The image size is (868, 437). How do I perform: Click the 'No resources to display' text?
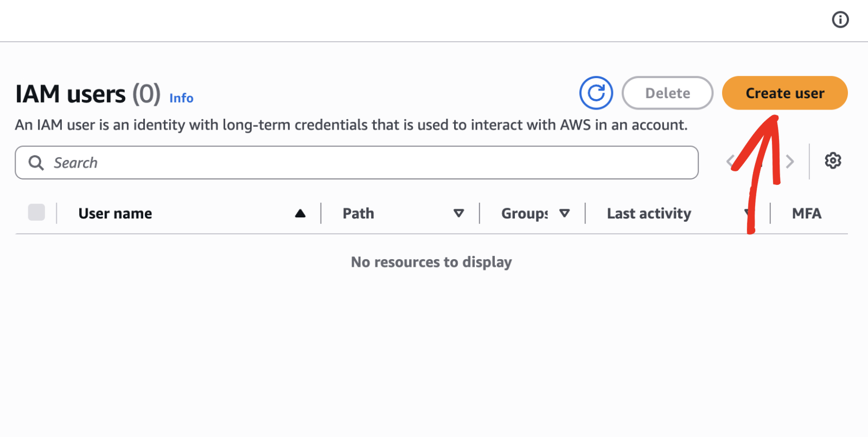431,262
